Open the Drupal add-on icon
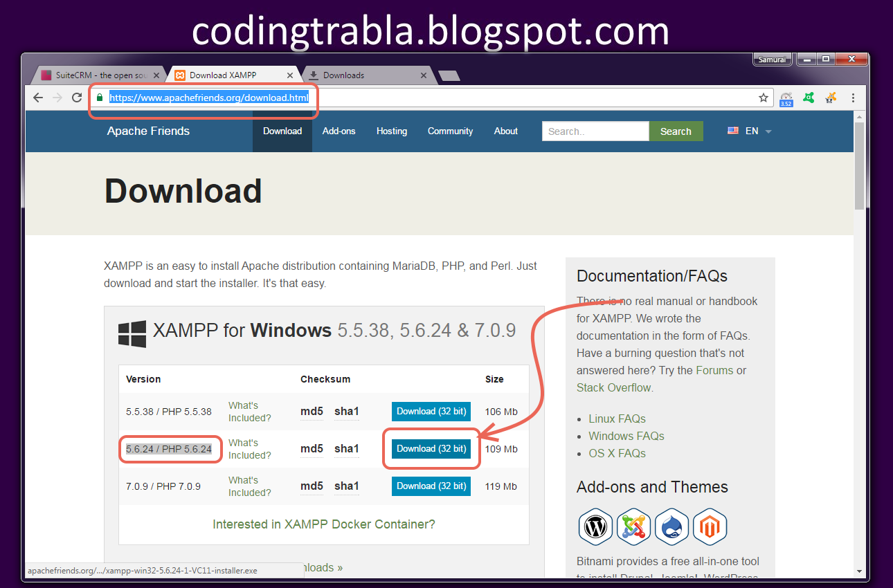893x588 pixels. (x=671, y=526)
